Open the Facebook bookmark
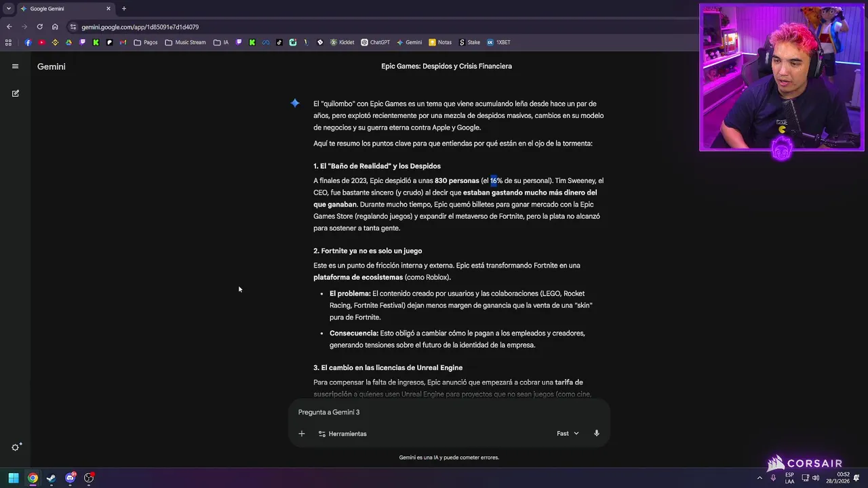This screenshot has width=868, height=488. click(x=28, y=42)
